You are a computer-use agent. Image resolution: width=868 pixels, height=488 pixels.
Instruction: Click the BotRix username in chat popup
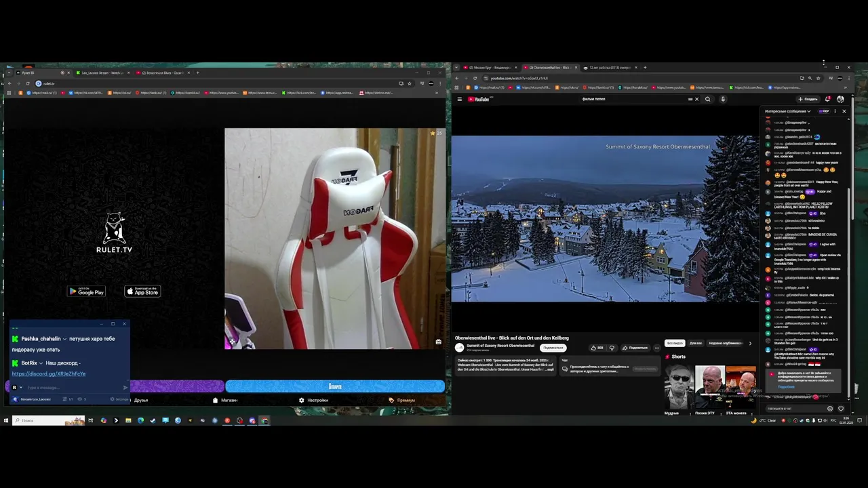coord(29,363)
